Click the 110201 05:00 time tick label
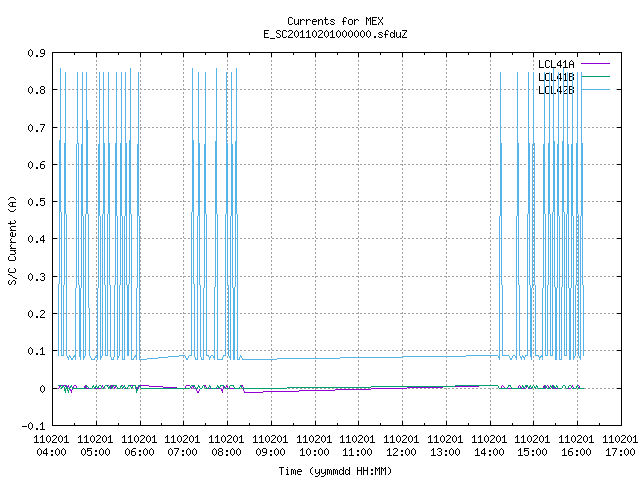Screen dimensions: 640x480 tap(96, 446)
